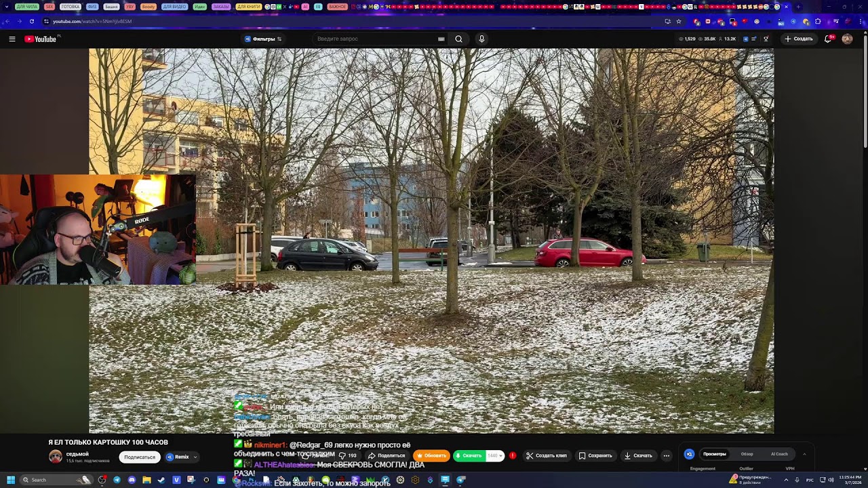The height and width of the screenshot is (488, 868).
Task: Go to the YouTube home logo
Action: tap(41, 39)
